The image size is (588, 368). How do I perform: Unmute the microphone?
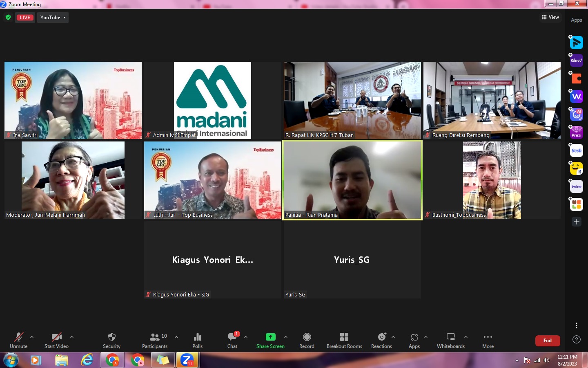click(19, 337)
